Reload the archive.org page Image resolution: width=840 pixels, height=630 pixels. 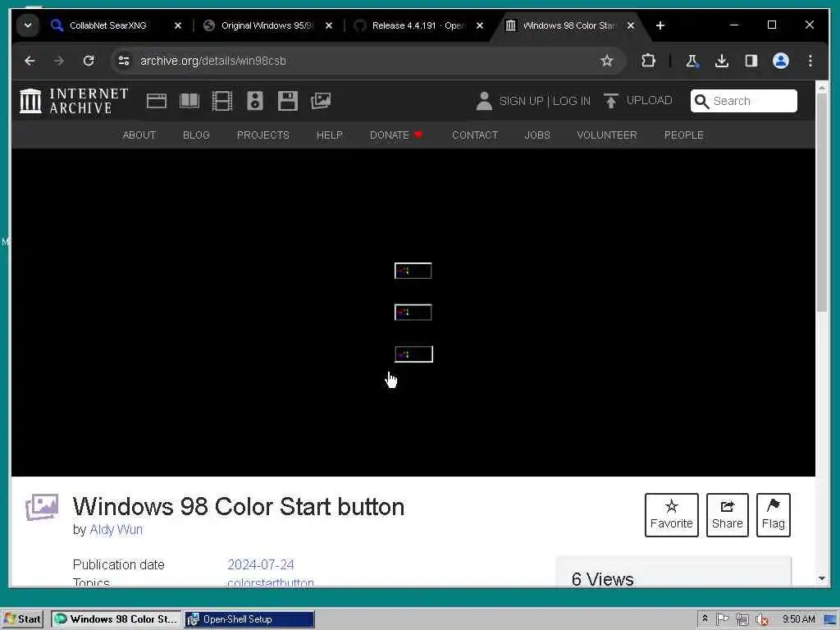(89, 61)
